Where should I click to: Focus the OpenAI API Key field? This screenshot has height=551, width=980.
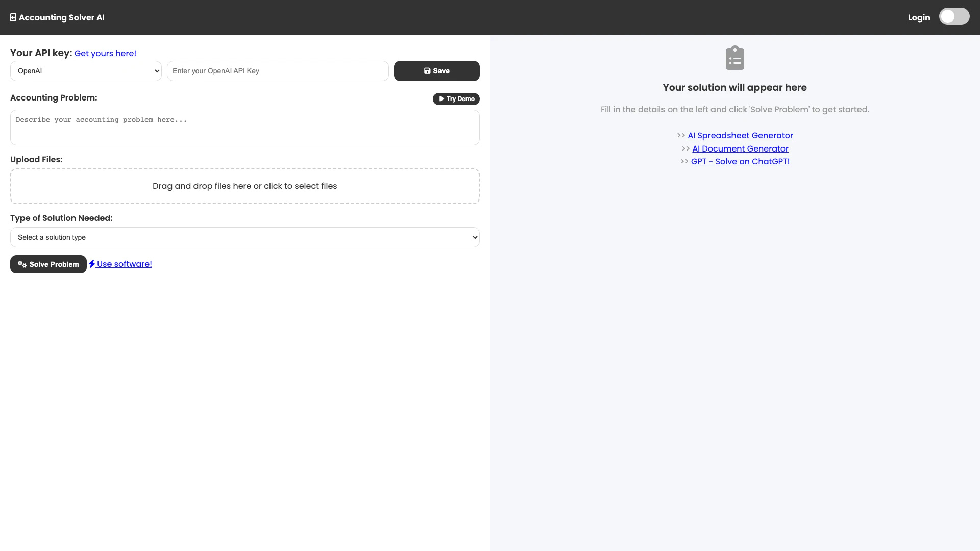(x=278, y=71)
